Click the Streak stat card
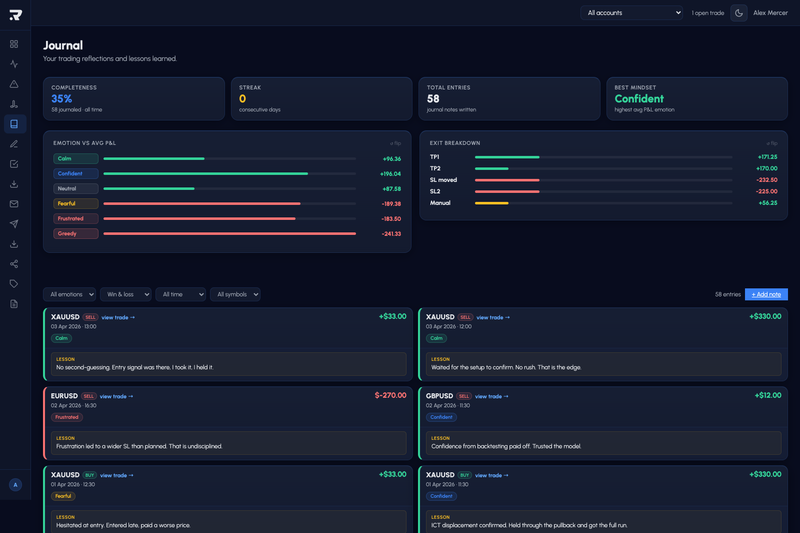 tap(321, 99)
